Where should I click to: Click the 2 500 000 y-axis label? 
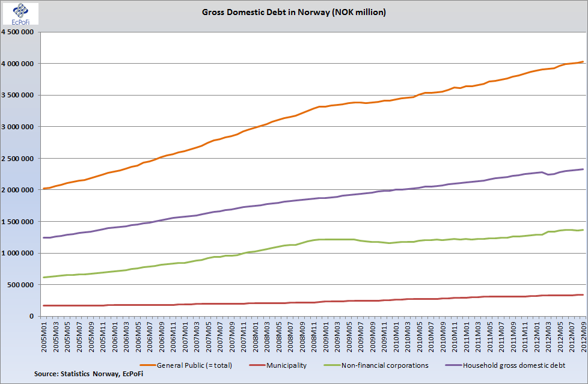point(20,159)
